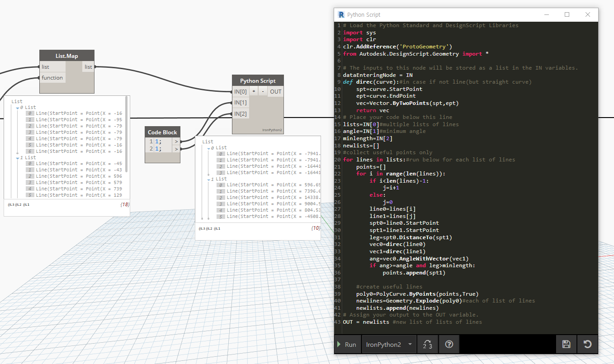Viewport: 614px width, 364px height.
Task: Open the IronPython2 engine dropdown
Action: coord(389,345)
